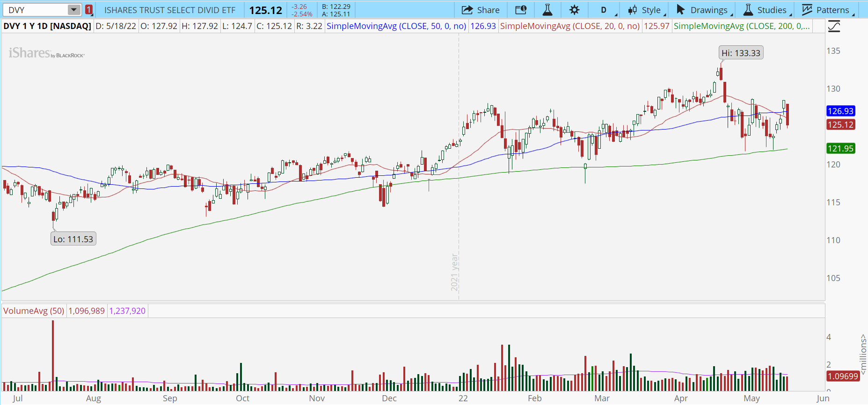Click the Sep label on the time axis

[170, 398]
